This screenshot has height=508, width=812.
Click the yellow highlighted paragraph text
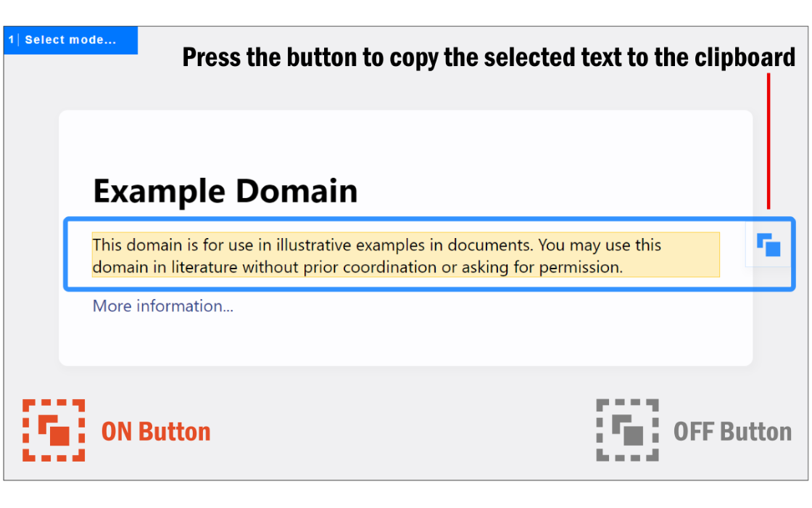(x=405, y=255)
